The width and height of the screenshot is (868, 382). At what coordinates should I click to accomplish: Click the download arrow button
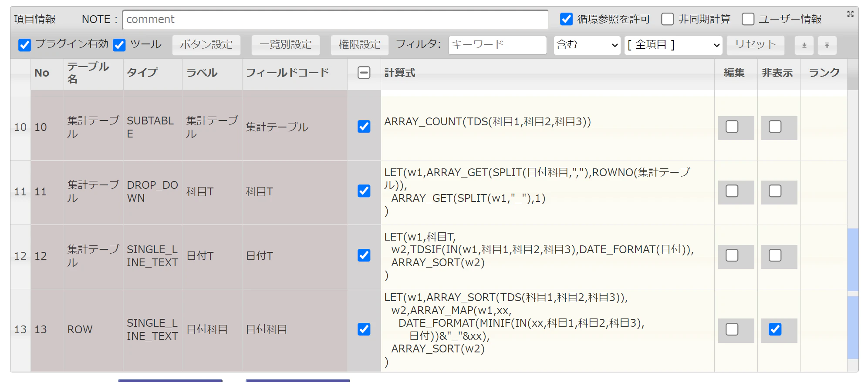coord(804,45)
